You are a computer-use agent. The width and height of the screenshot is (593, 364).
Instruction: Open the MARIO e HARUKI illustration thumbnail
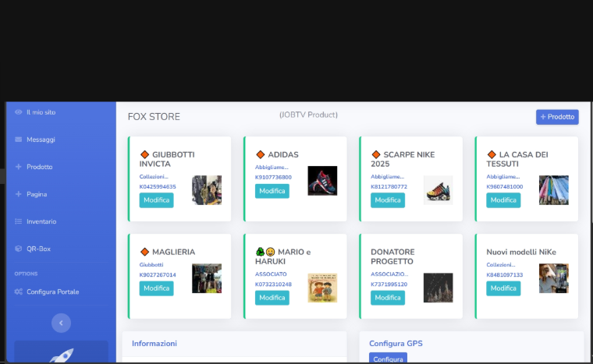322,288
